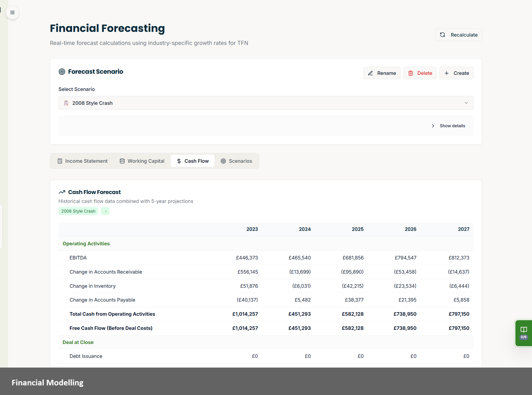The height and width of the screenshot is (395, 532).
Task: Open the hamburger sidebar menu
Action: click(12, 12)
